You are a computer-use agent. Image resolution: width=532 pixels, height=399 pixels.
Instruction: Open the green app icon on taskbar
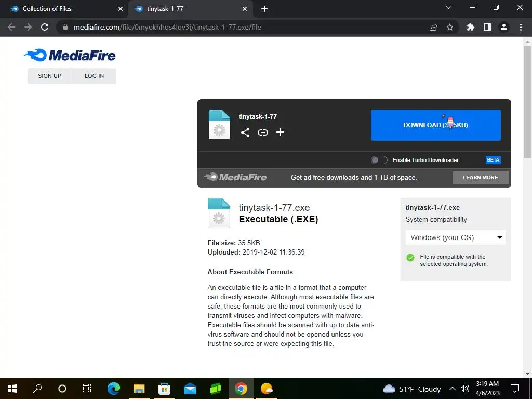point(216,389)
